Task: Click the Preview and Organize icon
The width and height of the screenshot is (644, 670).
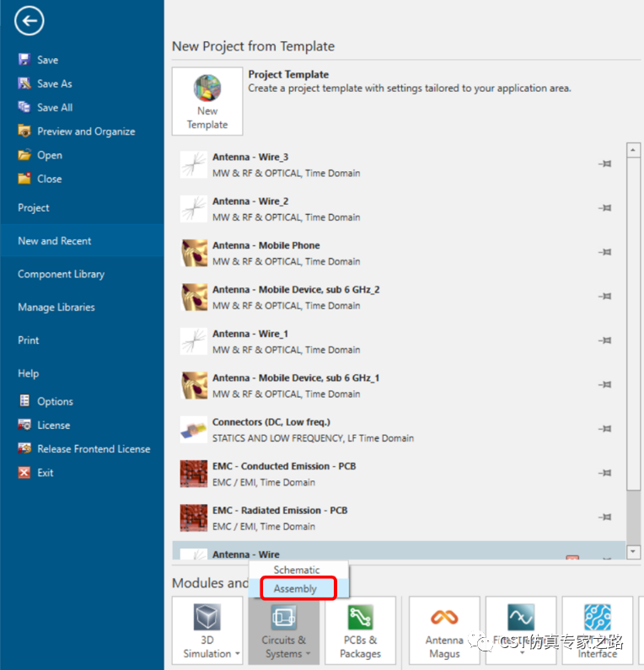Action: pos(24,131)
